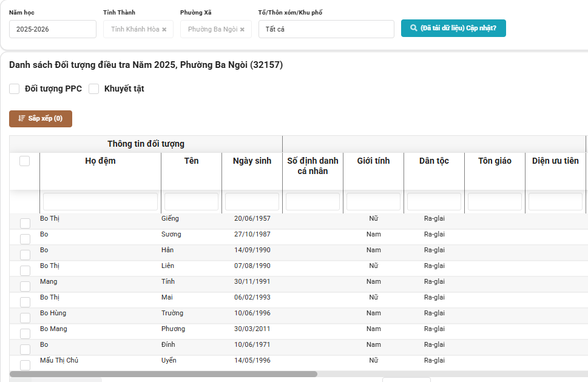Viewport: 588px width, 382px height.
Task: Open the Tổ/Thôn xóm/Khu phố dropdown
Action: pyautogui.click(x=326, y=29)
